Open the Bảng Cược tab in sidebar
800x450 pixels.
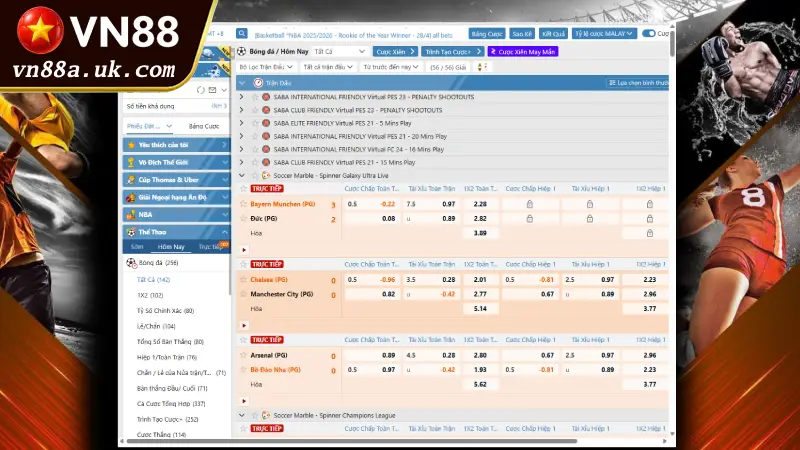[x=204, y=126]
